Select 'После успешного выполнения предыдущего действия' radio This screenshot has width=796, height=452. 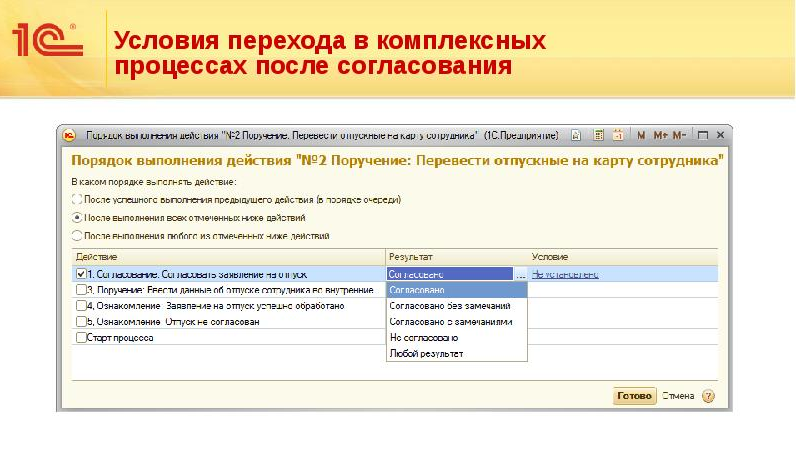coord(76,200)
